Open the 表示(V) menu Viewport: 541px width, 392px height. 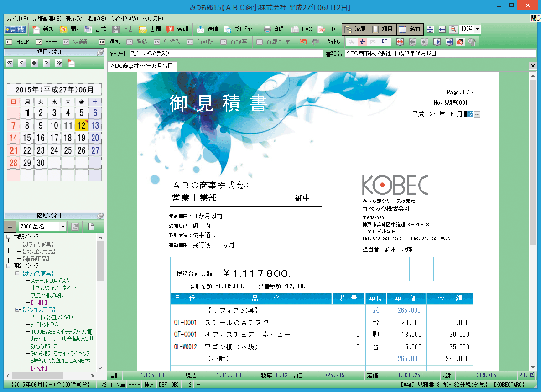[x=74, y=19]
